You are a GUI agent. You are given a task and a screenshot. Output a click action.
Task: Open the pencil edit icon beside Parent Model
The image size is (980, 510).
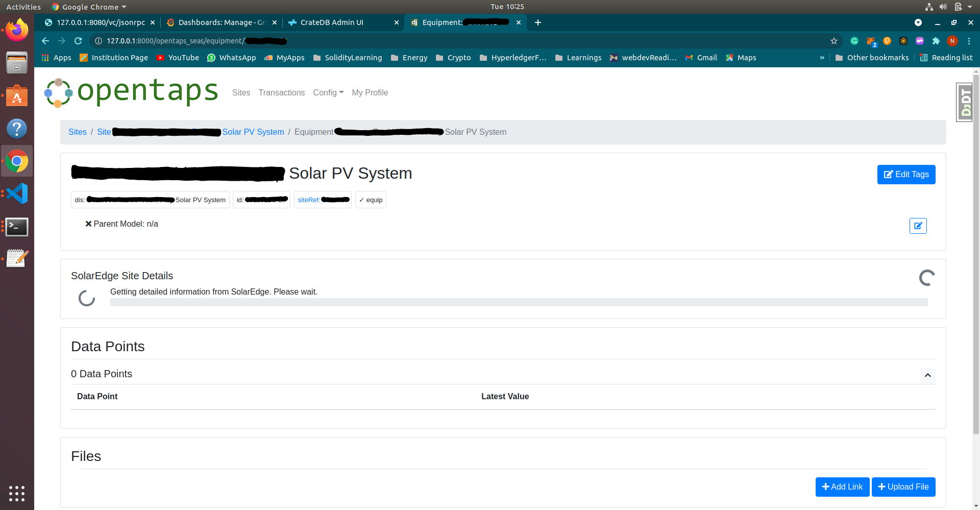(x=918, y=226)
